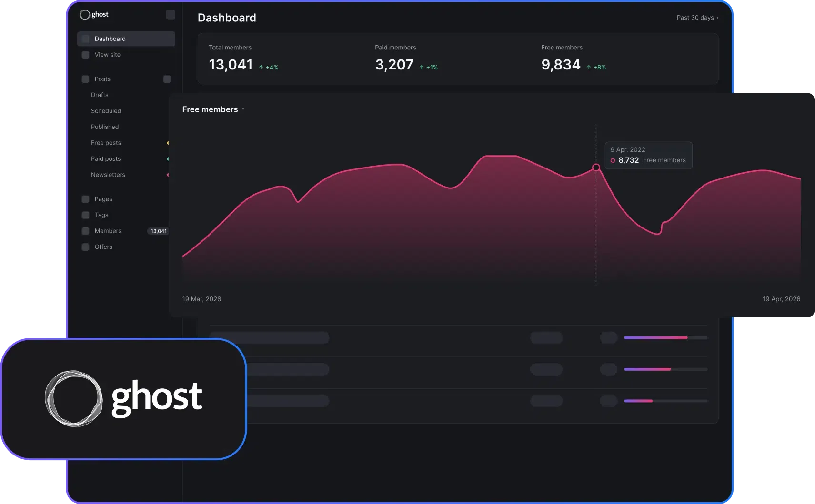The image size is (815, 504).
Task: Open Members in sidebar
Action: click(x=108, y=231)
